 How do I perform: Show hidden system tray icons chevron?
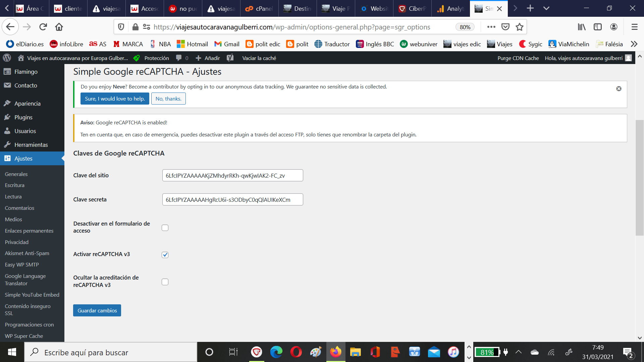click(518, 352)
